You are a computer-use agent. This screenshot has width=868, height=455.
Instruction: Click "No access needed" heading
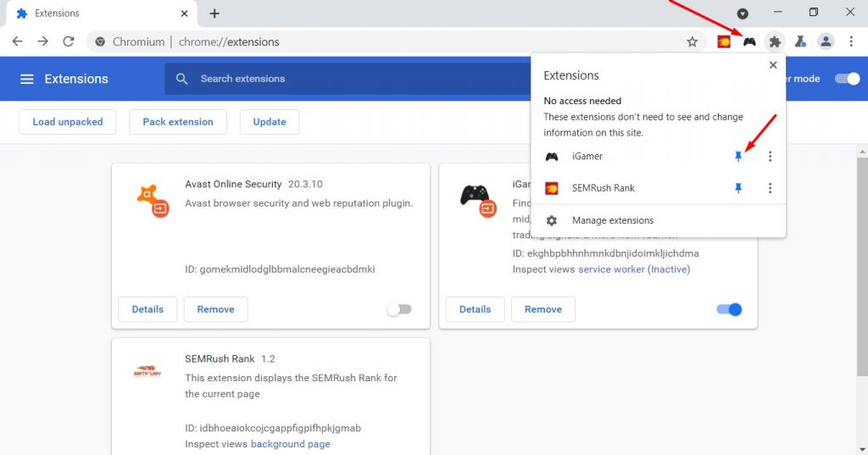[582, 101]
